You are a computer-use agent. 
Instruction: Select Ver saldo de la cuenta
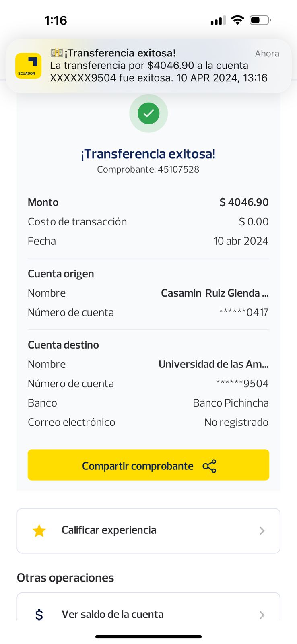click(113, 614)
